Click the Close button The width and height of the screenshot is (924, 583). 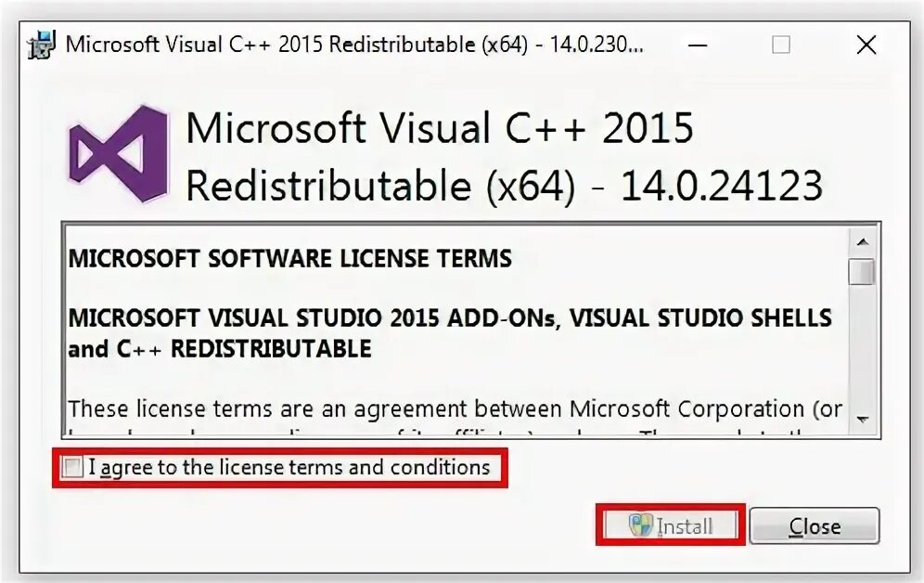tap(815, 525)
